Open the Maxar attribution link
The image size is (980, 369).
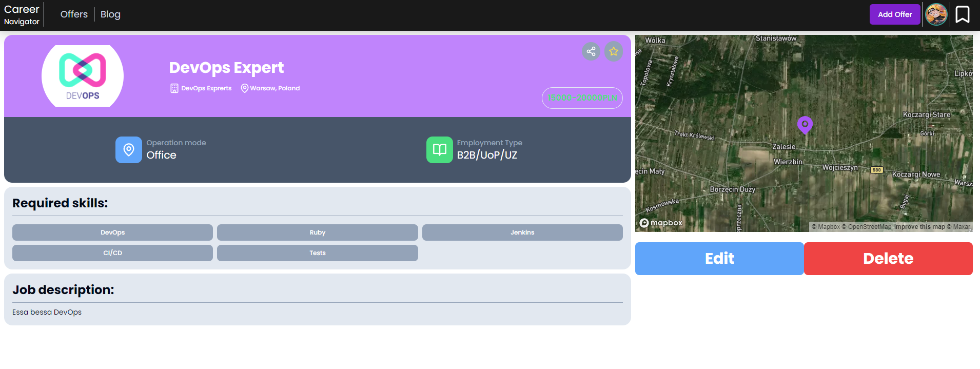coord(958,227)
